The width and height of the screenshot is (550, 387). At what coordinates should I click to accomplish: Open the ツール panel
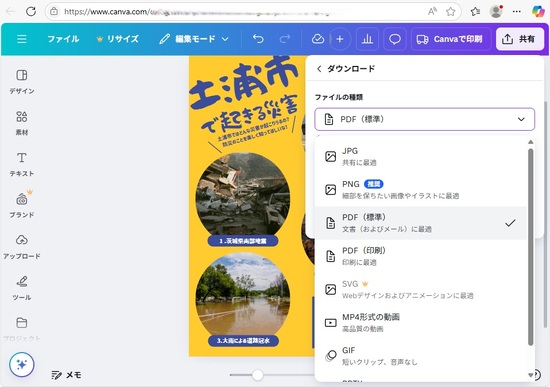pyautogui.click(x=22, y=288)
